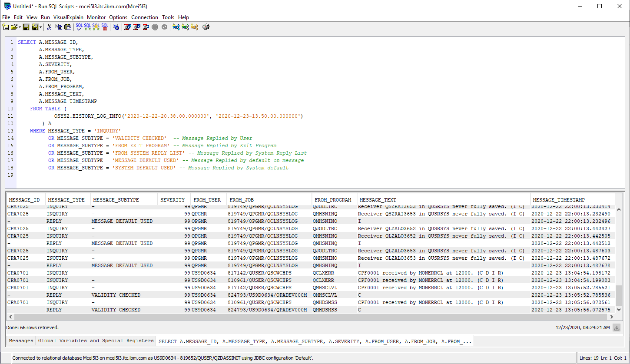
Task: Expand the dropdown arrow next to Save As icon
Action: coord(41,27)
